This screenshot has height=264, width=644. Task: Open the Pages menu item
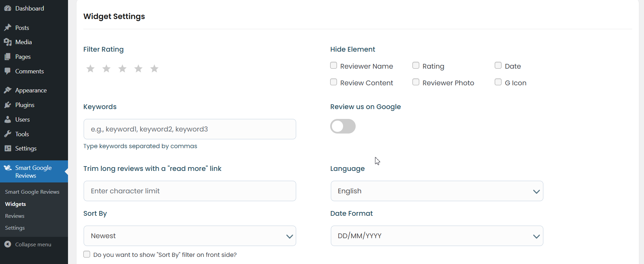click(34, 57)
